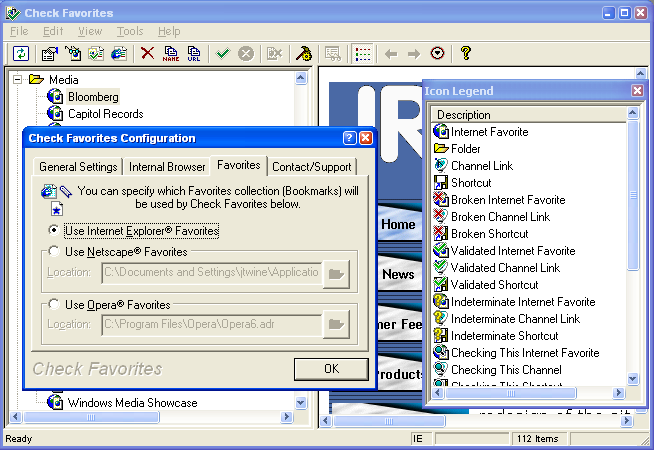The width and height of the screenshot is (654, 450).
Task: Click the configuration dialog's question-mark help button
Action: (350, 138)
